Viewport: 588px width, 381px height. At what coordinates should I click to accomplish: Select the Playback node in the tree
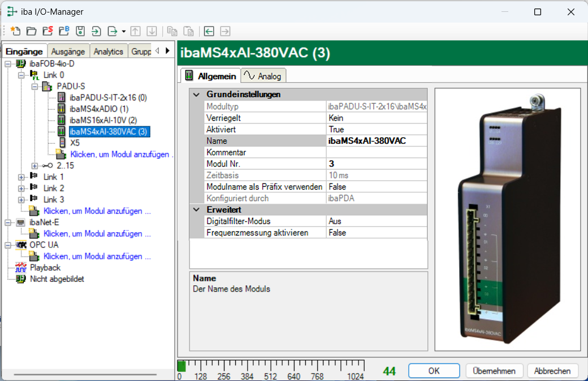pos(45,268)
